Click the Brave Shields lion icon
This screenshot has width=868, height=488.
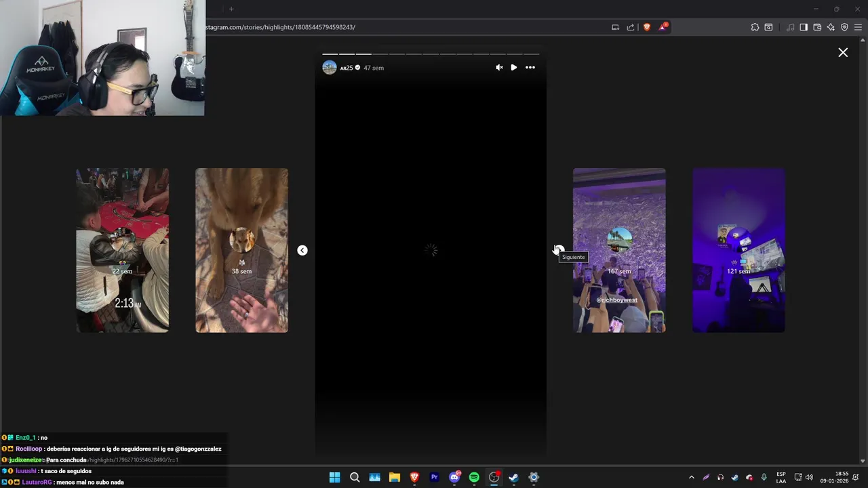click(647, 27)
